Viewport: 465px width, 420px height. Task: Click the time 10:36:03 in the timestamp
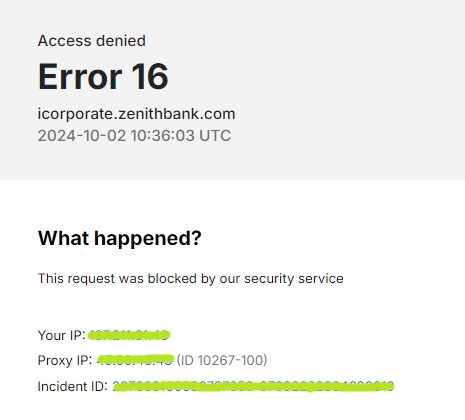(x=162, y=136)
